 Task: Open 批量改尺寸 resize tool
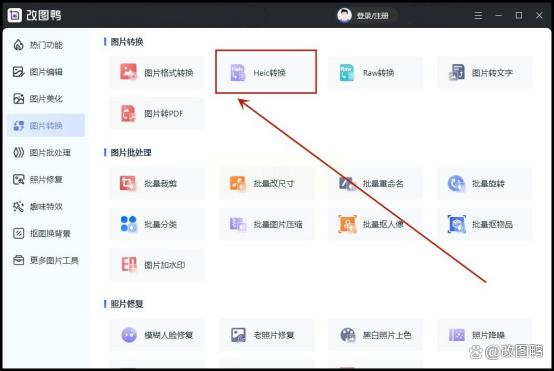click(266, 183)
